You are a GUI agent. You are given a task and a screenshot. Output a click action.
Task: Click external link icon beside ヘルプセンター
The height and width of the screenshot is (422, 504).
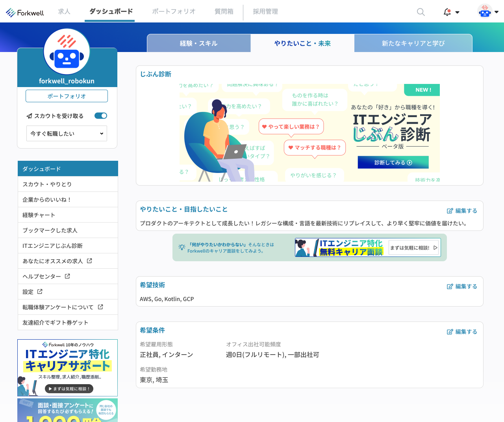pos(67,276)
